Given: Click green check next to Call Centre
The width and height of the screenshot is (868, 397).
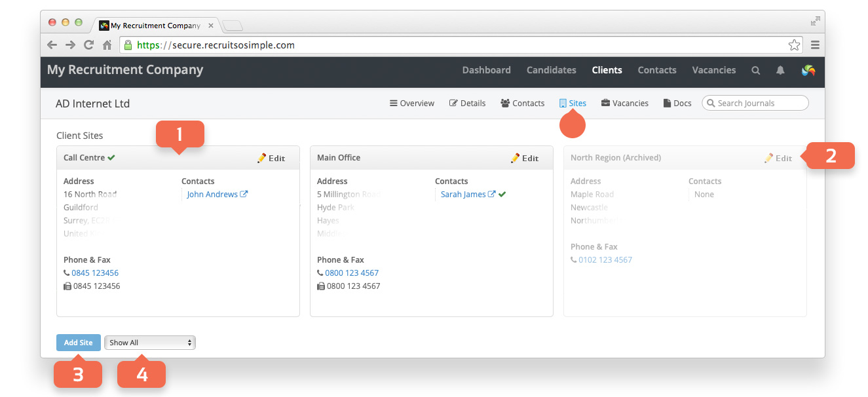Looking at the screenshot, I should pyautogui.click(x=111, y=158).
